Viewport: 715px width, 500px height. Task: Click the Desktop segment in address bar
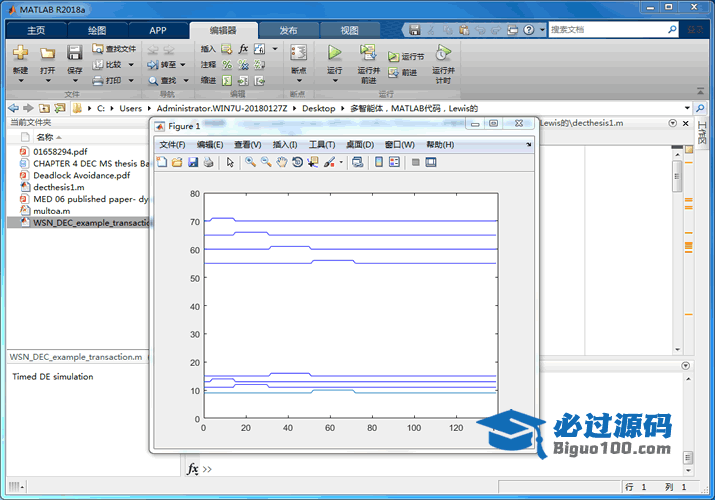tap(318, 108)
